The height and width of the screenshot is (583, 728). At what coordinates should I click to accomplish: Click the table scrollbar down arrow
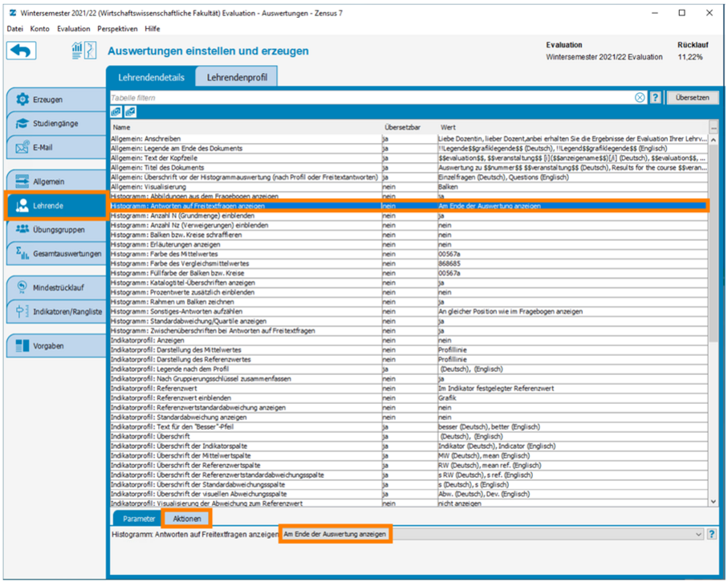pyautogui.click(x=714, y=502)
